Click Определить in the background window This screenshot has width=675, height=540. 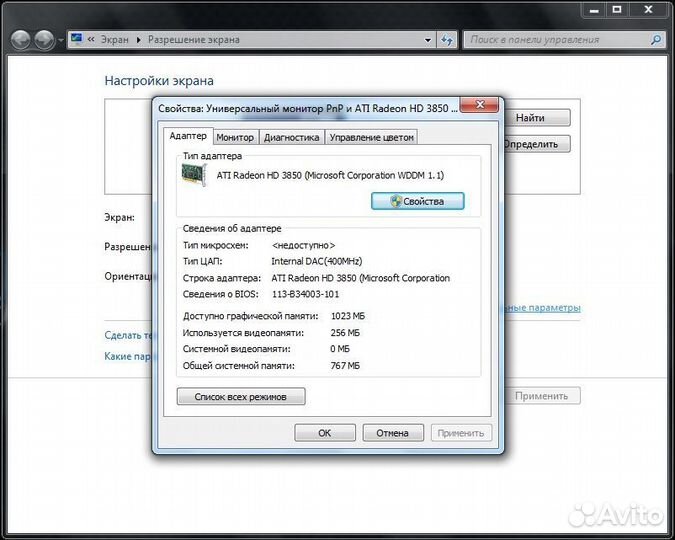[x=536, y=144]
